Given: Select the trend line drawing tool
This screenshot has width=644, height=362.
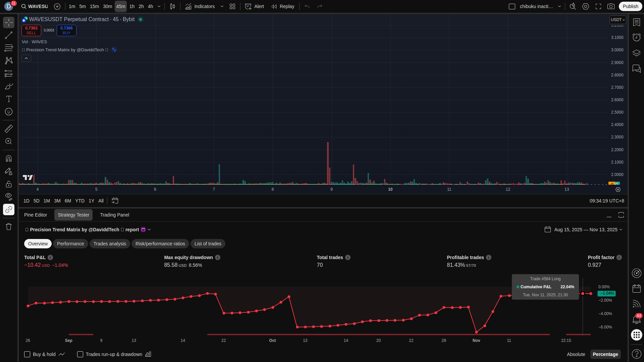Looking at the screenshot, I should 9,35.
